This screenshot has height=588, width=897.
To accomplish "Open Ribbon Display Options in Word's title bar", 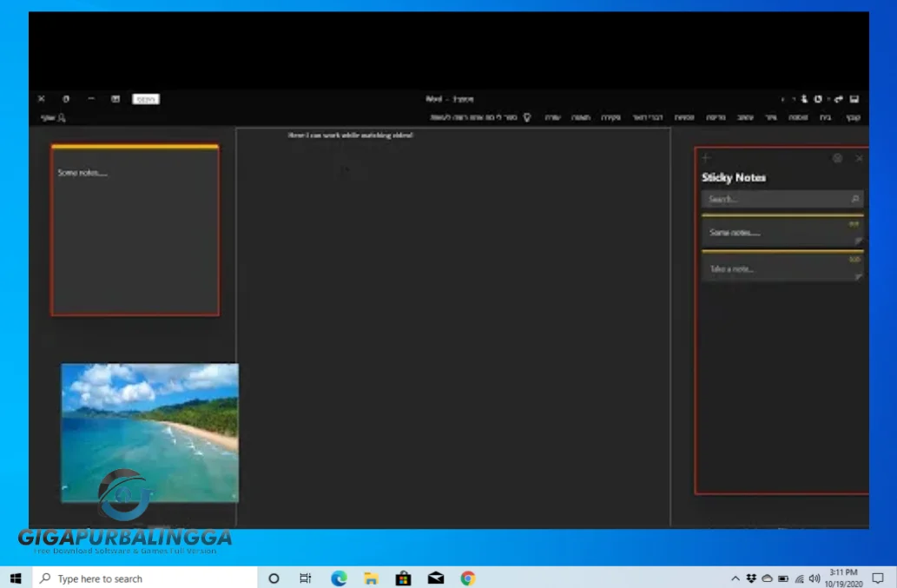I will tap(115, 99).
